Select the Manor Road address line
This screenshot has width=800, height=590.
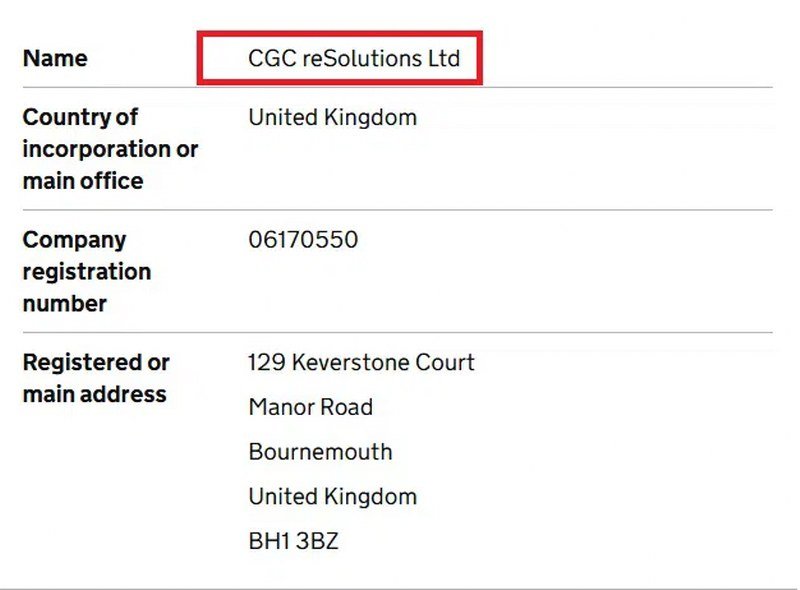click(310, 407)
